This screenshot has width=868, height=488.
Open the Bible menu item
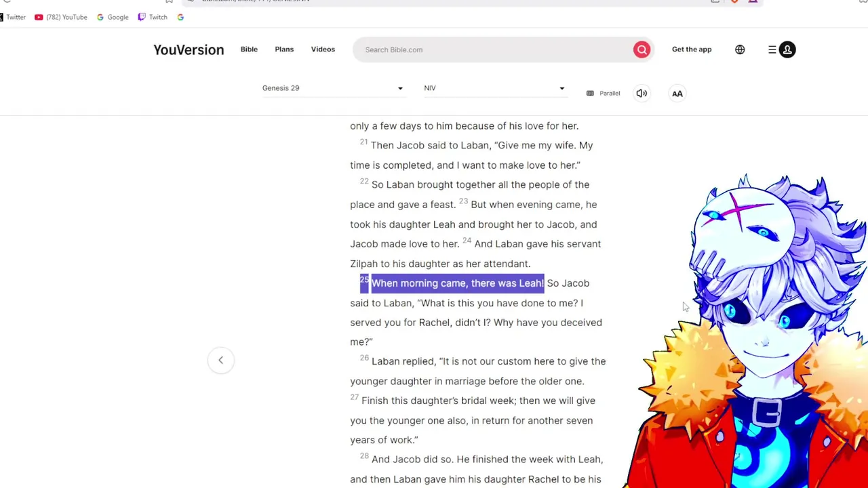249,49
